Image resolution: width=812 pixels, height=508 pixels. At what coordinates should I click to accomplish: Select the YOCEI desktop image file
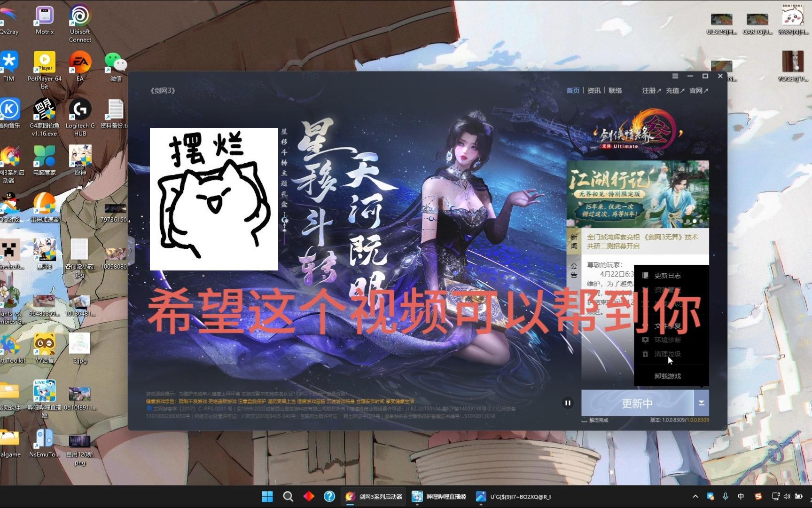pos(793,66)
